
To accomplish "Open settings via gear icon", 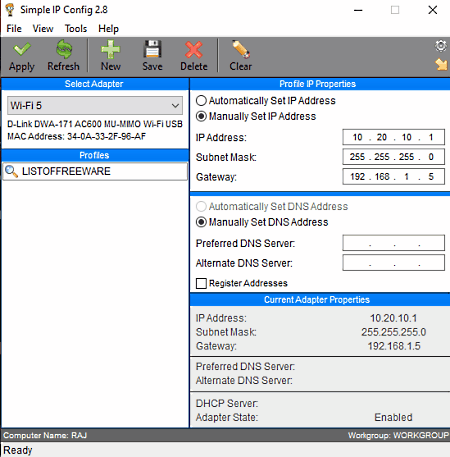I will pos(441,46).
